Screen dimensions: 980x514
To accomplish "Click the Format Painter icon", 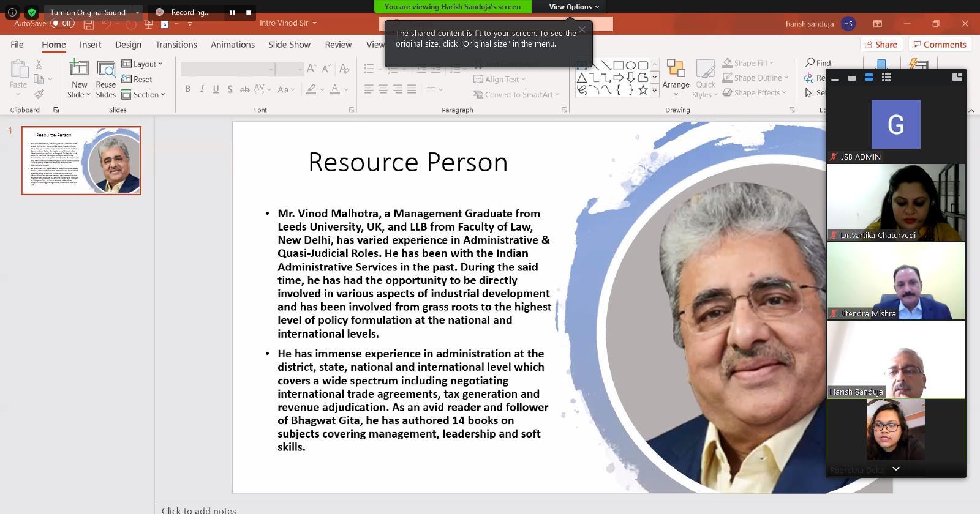I will (x=39, y=94).
